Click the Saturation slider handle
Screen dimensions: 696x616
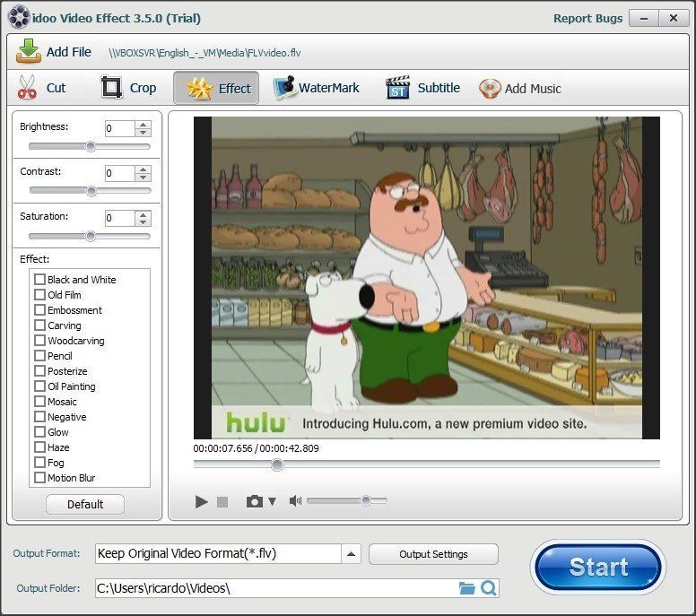(x=91, y=236)
